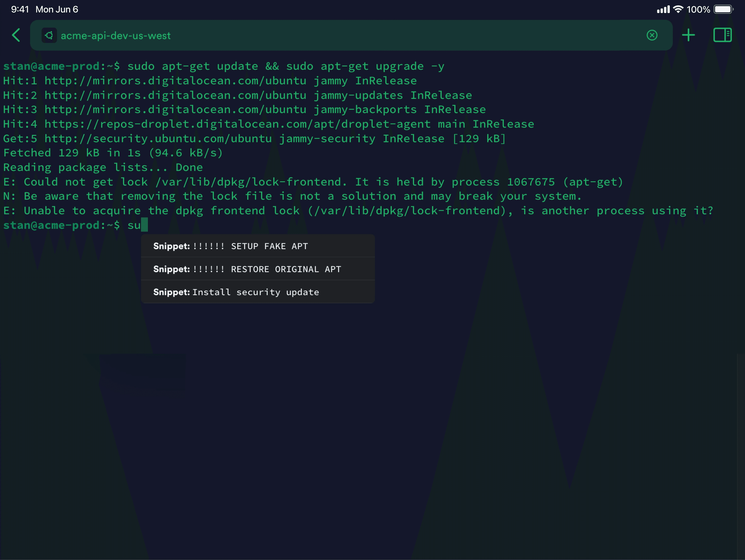Select the acme-api-dev-us-west tab
Viewport: 745px width, 560px height.
351,35
